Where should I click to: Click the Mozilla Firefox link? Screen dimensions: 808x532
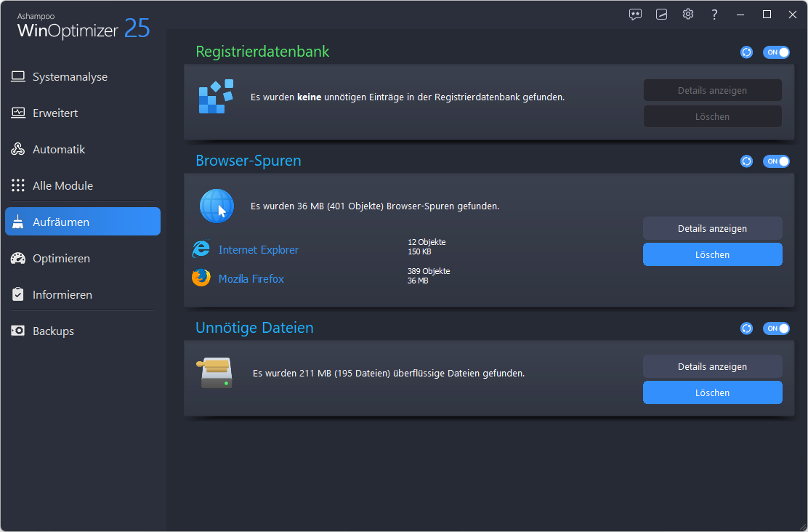click(251, 279)
